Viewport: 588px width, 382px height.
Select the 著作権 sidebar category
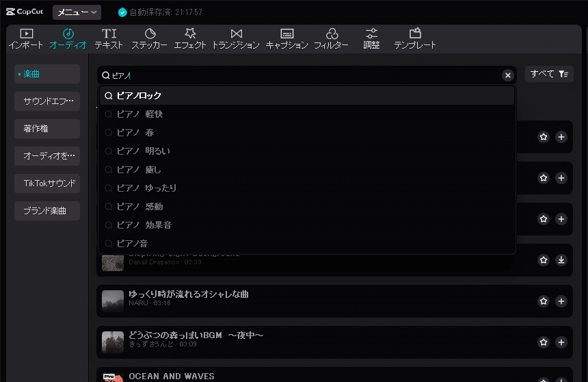(47, 129)
